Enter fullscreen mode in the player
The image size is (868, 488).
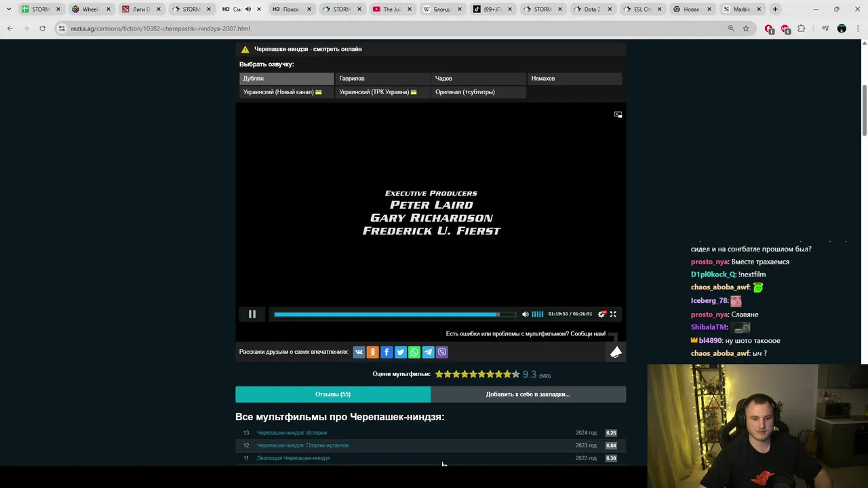[x=613, y=314]
